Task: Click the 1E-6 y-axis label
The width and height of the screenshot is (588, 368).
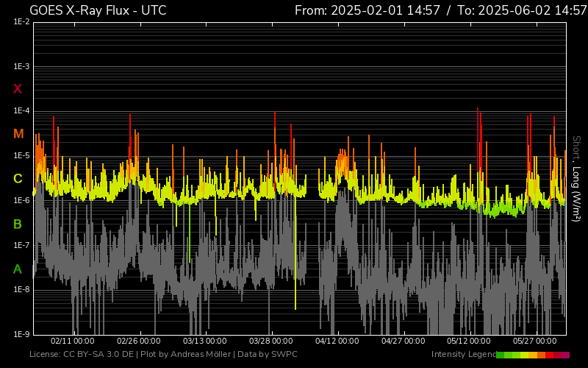Action: pyautogui.click(x=21, y=200)
